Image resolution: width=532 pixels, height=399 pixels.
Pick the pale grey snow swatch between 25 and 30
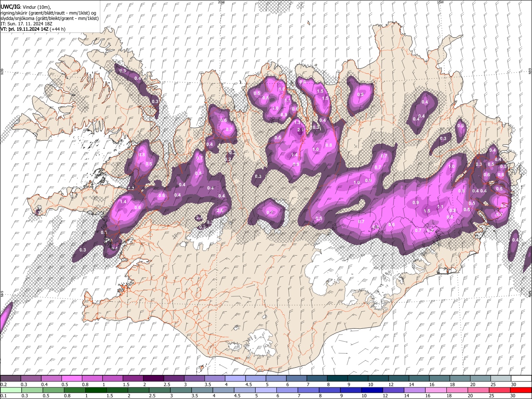pos(501,379)
